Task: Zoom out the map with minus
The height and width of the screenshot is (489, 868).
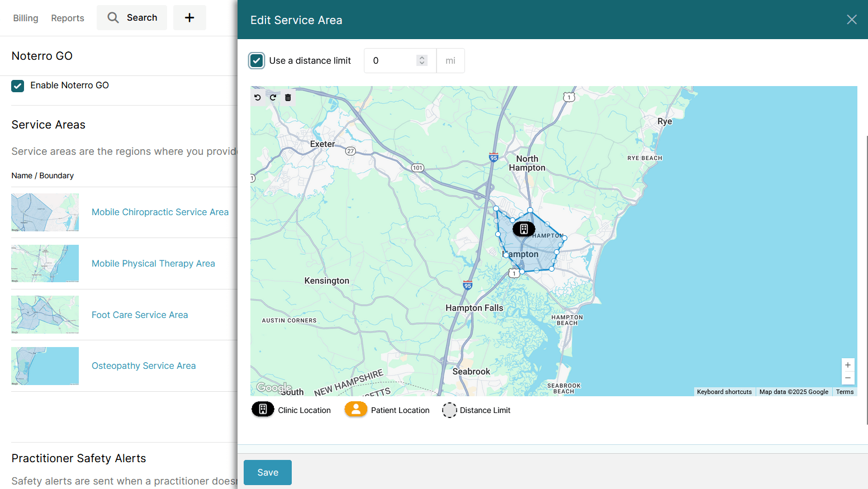Action: pos(848,378)
